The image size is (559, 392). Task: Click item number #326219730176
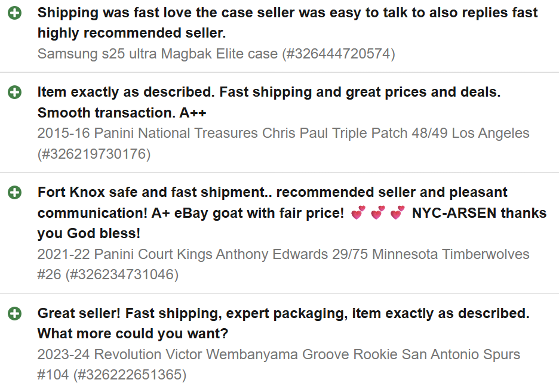click(x=94, y=154)
